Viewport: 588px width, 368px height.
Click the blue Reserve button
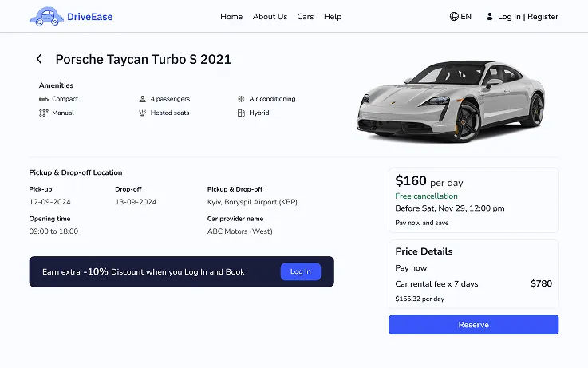coord(474,324)
